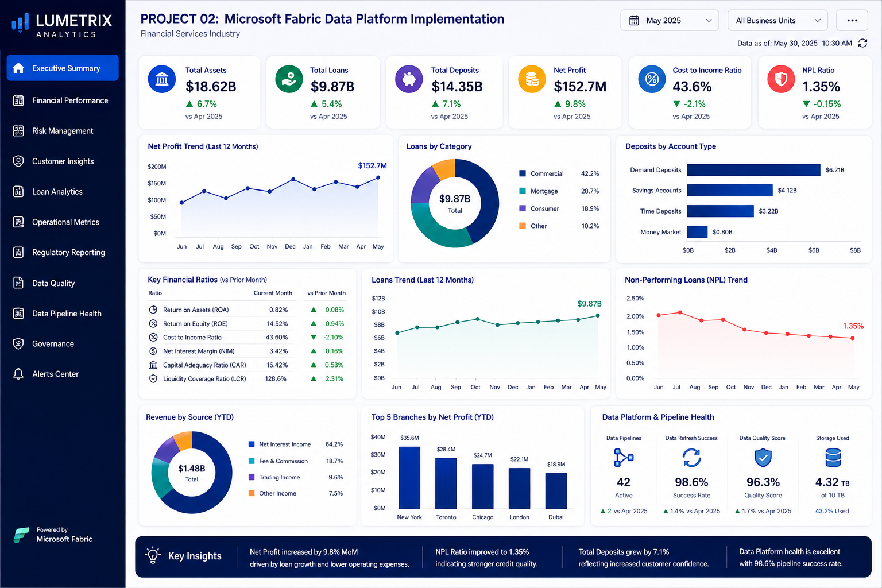Navigate to Risk Management
This screenshot has width=882, height=588.
63,131
